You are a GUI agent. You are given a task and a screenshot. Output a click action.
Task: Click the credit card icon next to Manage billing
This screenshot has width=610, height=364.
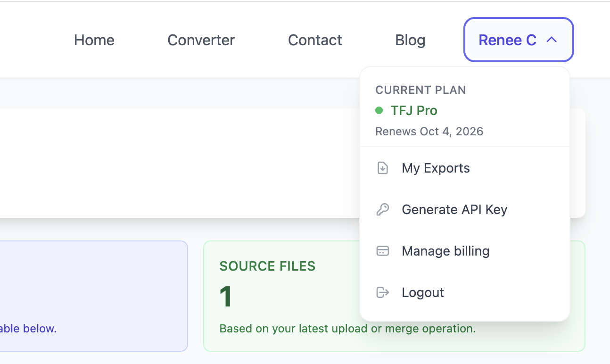click(x=383, y=251)
